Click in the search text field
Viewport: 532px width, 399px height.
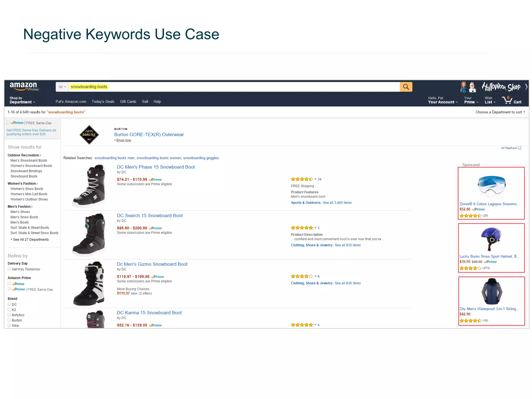pyautogui.click(x=234, y=87)
